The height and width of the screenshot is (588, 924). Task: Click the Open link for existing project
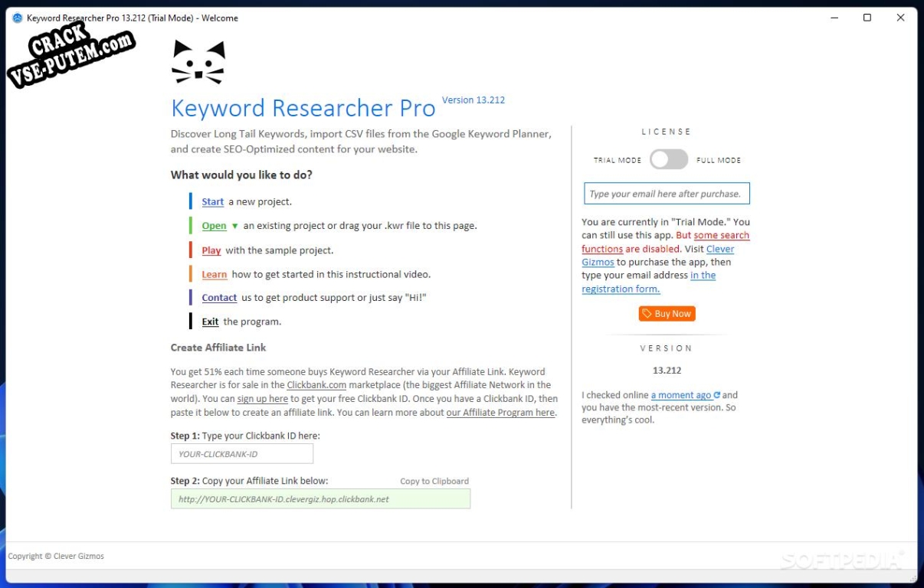pyautogui.click(x=215, y=226)
